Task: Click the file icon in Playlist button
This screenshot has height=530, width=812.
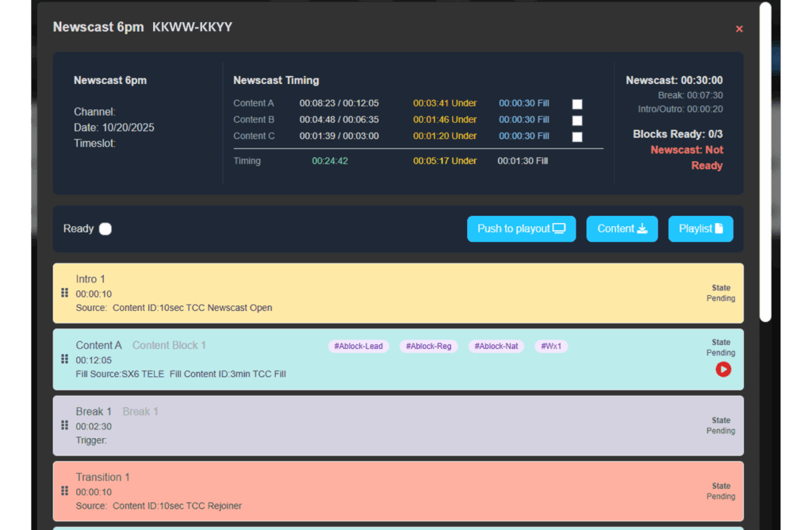Action: click(x=719, y=229)
